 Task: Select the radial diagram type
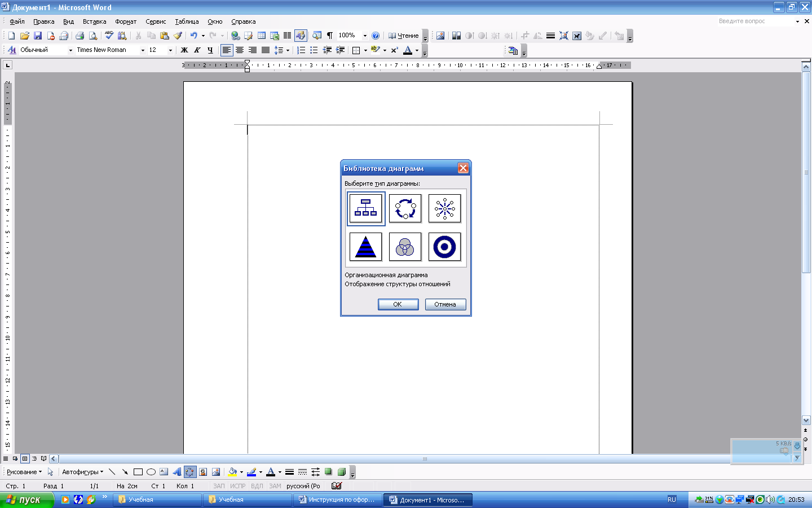coord(444,208)
